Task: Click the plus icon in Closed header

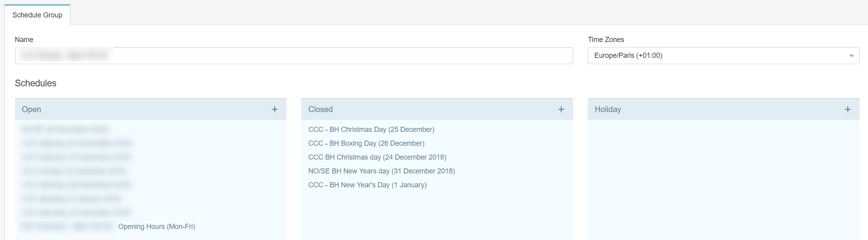Action: click(x=561, y=109)
